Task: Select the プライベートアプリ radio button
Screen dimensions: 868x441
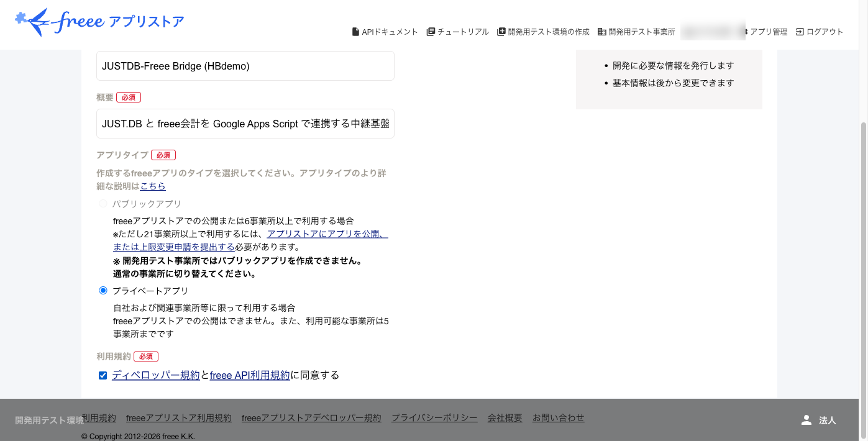Action: tap(103, 291)
